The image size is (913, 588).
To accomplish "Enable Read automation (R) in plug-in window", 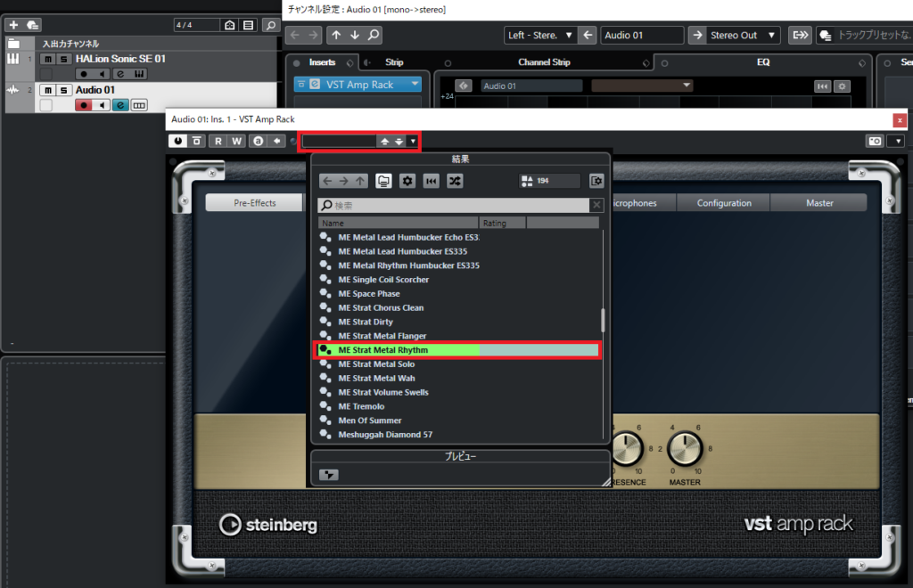I will coord(218,141).
